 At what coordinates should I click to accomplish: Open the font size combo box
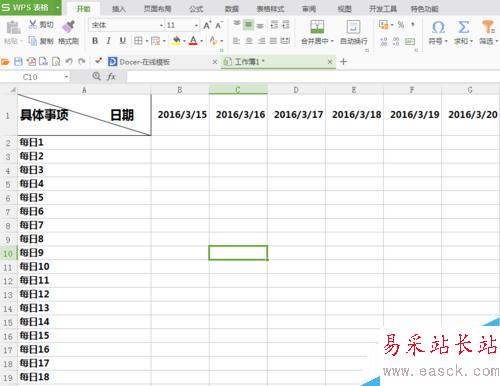tap(182, 25)
